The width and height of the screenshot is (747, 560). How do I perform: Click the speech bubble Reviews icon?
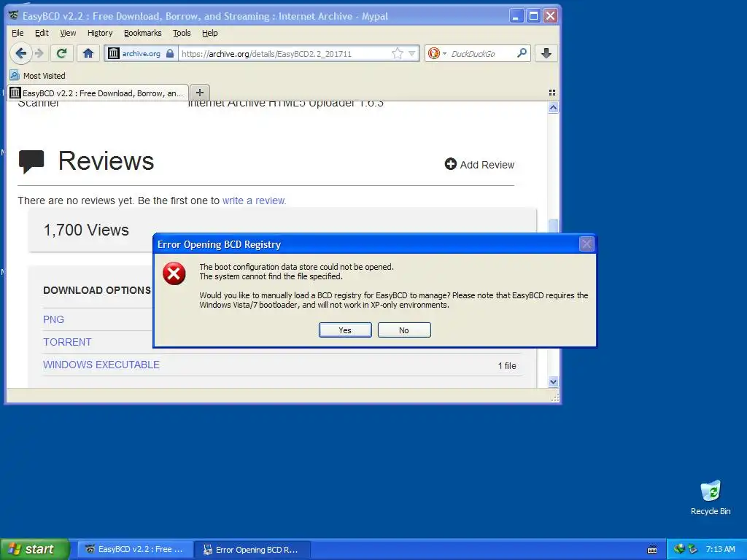point(31,161)
